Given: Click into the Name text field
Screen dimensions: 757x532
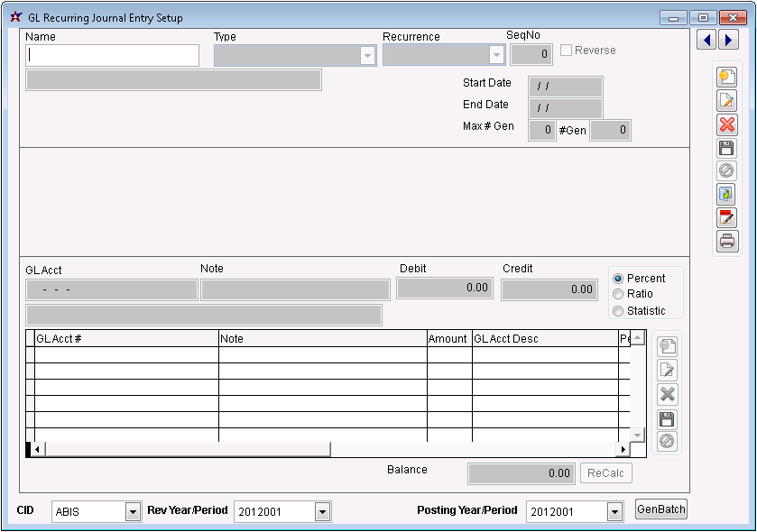Looking at the screenshot, I should coord(113,56).
